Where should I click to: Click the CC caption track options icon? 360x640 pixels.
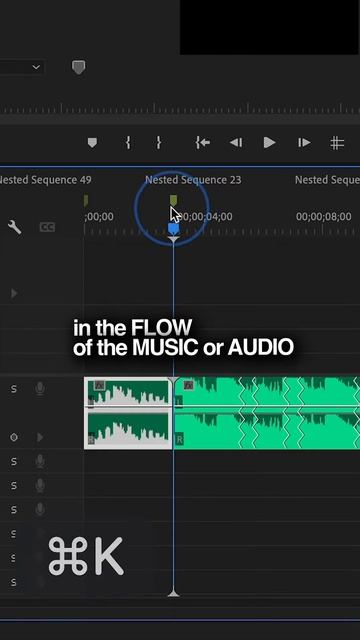point(47,227)
